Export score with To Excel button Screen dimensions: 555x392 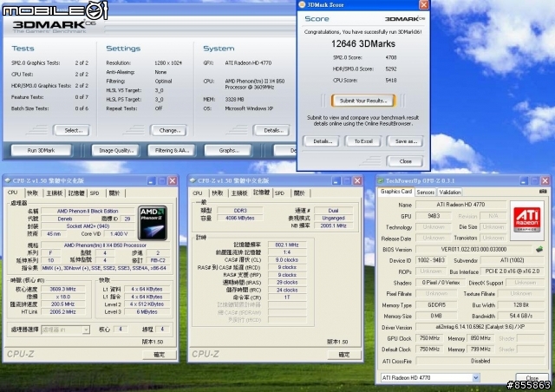(x=363, y=141)
